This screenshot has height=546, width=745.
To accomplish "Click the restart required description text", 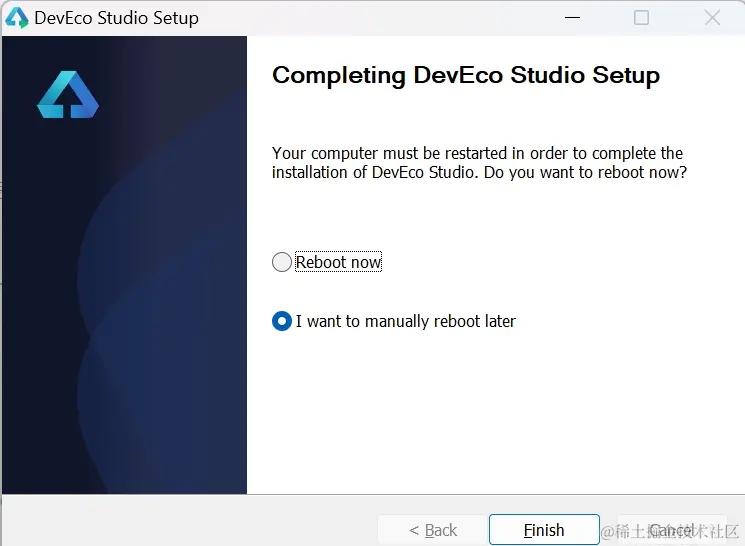I will [x=477, y=153].
